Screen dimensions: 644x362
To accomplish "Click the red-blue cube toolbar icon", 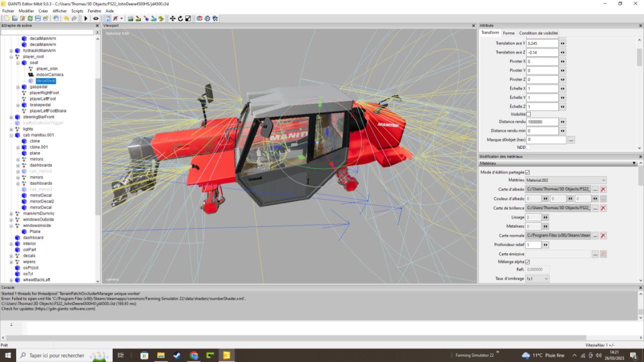I will [199, 18].
